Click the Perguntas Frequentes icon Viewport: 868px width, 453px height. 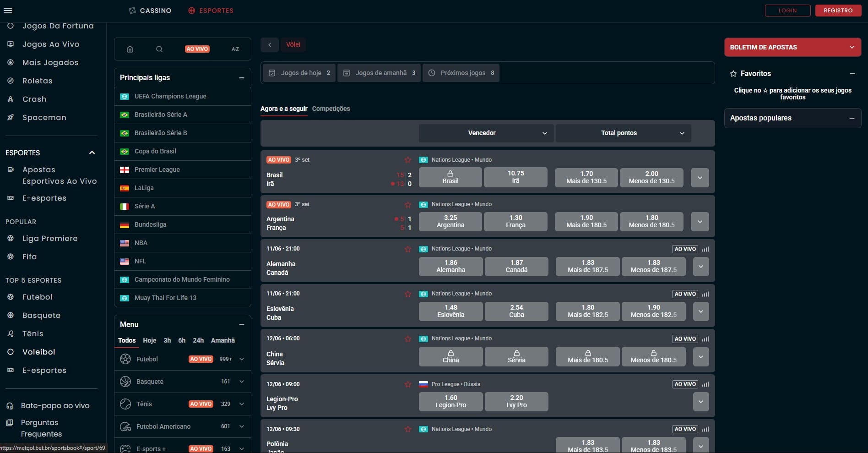(x=10, y=423)
